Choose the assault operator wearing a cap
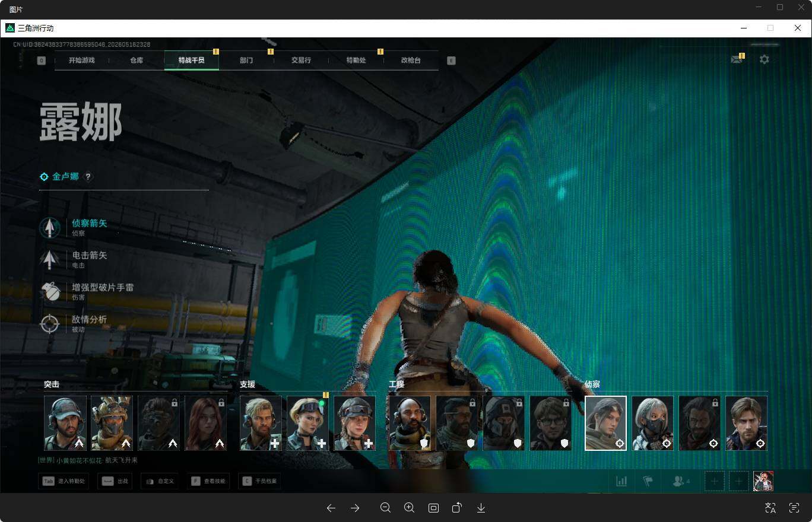The width and height of the screenshot is (812, 522). pyautogui.click(x=65, y=424)
